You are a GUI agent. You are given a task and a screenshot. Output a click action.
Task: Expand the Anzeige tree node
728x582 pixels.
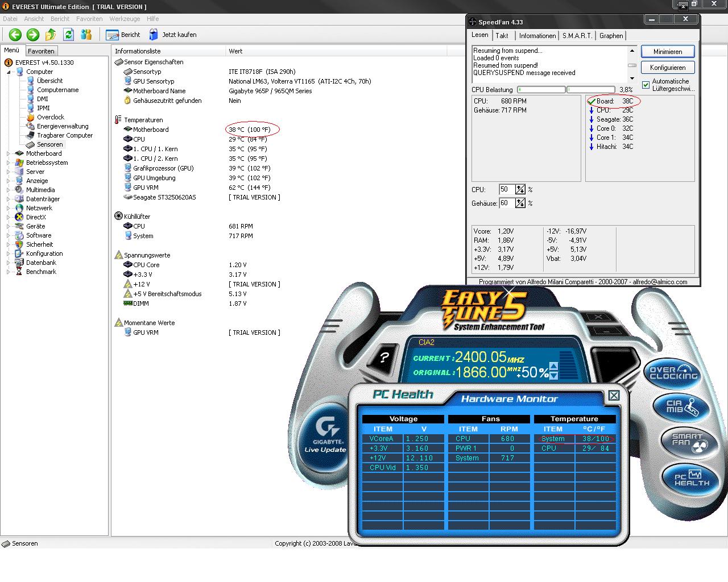click(9, 181)
